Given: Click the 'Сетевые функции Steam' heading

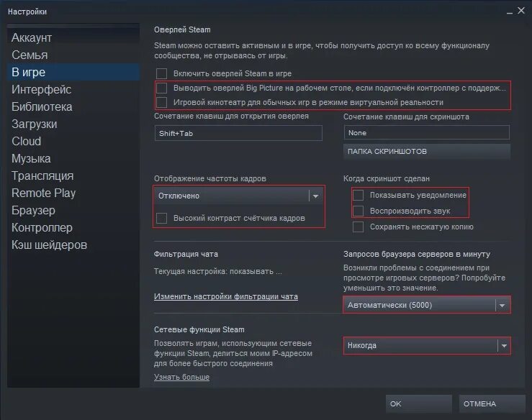Looking at the screenshot, I should click(199, 329).
